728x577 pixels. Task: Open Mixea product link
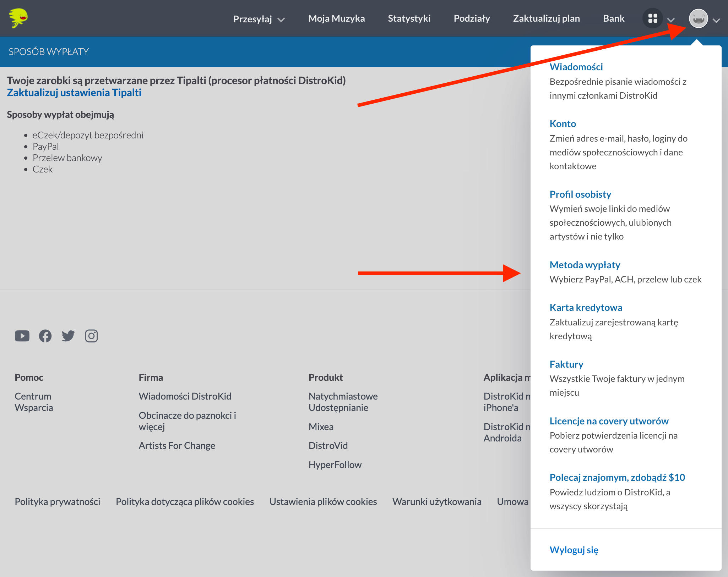(x=321, y=427)
